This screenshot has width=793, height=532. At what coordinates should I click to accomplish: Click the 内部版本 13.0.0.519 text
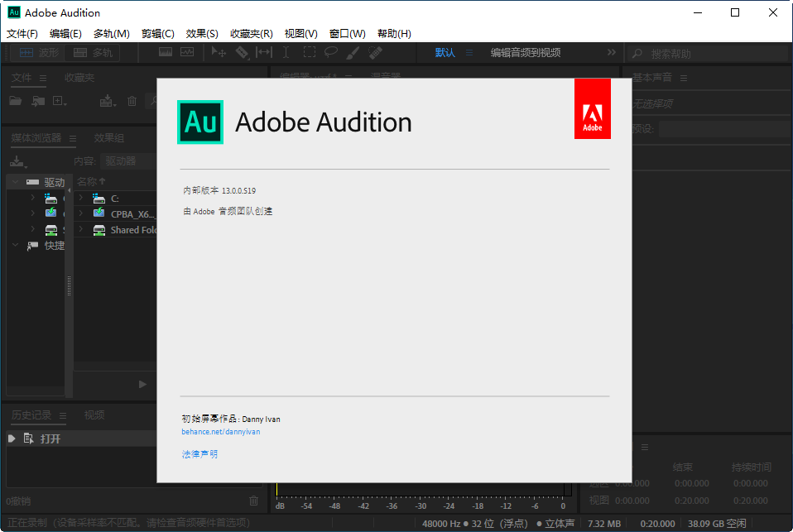pyautogui.click(x=219, y=190)
